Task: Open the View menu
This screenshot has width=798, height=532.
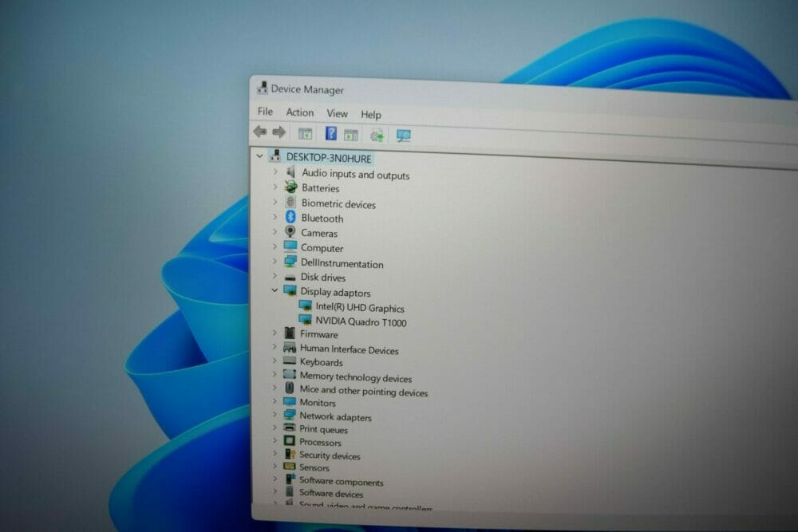Action: pos(337,113)
